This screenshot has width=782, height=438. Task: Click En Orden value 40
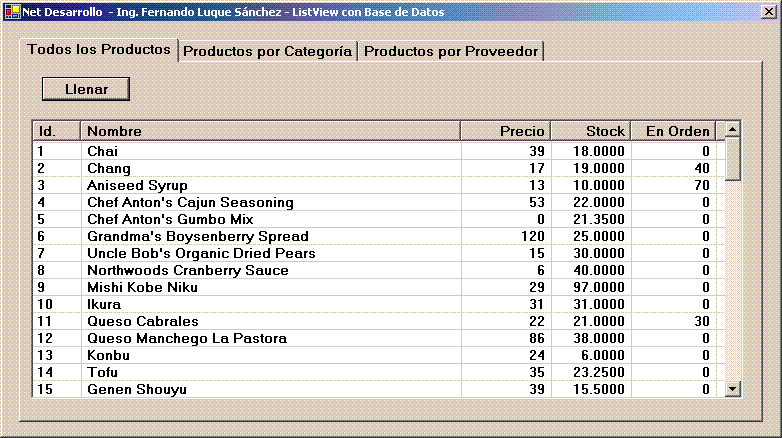point(702,168)
